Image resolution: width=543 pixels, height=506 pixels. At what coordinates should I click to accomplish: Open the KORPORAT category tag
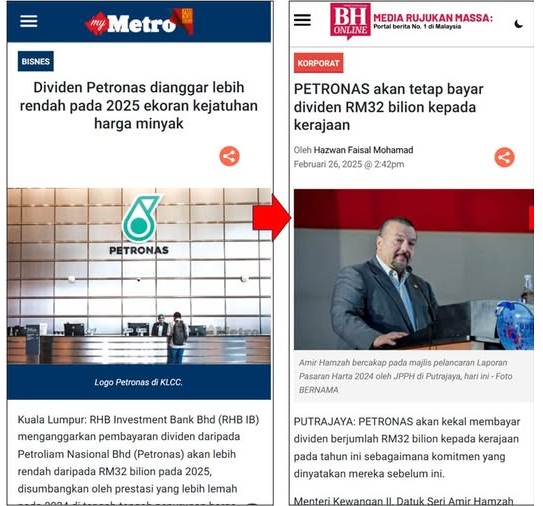click(x=319, y=63)
